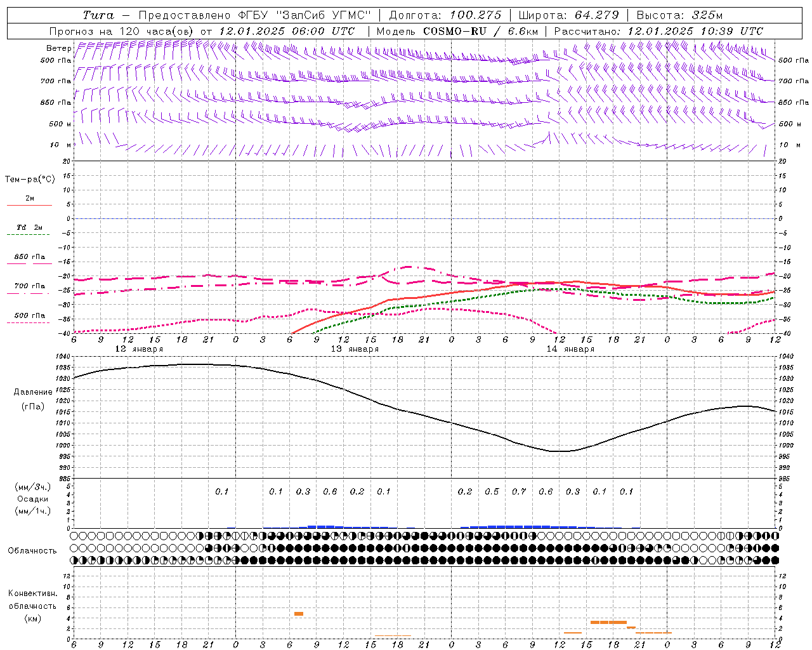The height and width of the screenshot is (650, 812).
Task: Click the 0.5 precipitation value
Action: [492, 491]
